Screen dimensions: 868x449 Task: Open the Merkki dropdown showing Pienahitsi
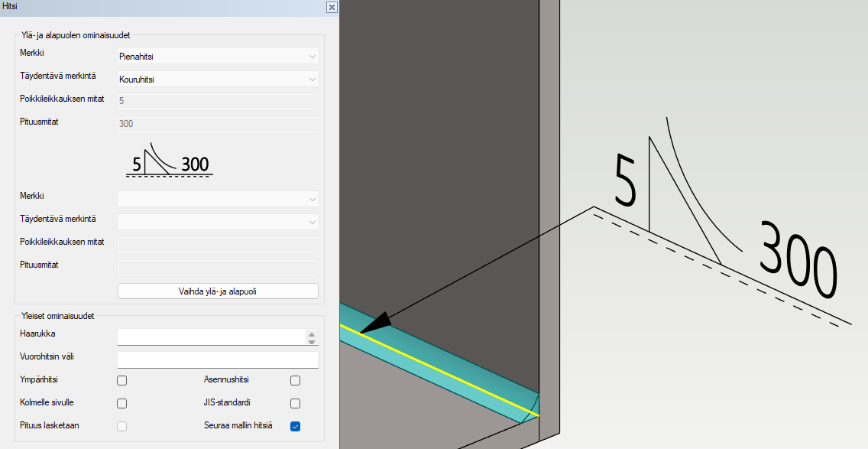click(x=217, y=56)
